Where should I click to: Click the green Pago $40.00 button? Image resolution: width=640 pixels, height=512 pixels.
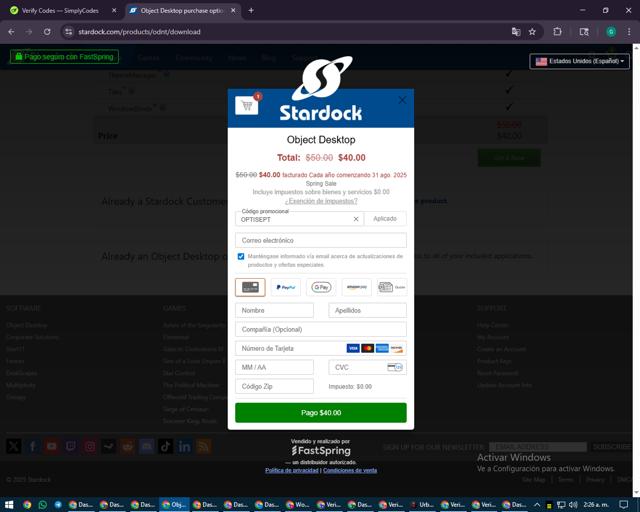click(321, 413)
